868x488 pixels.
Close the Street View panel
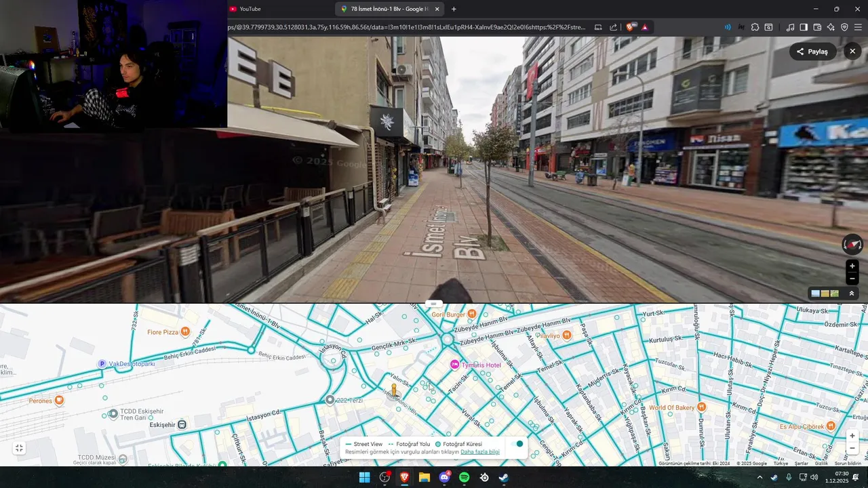coord(852,52)
